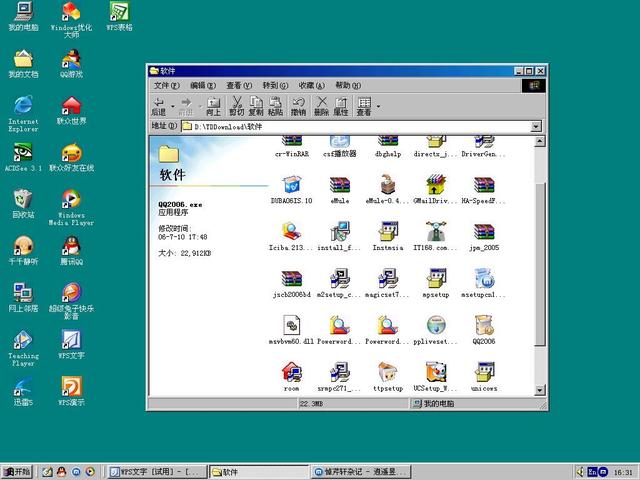Image resolution: width=640 pixels, height=480 pixels.
Task: Click the Up (向上) folder button
Action: [x=212, y=104]
